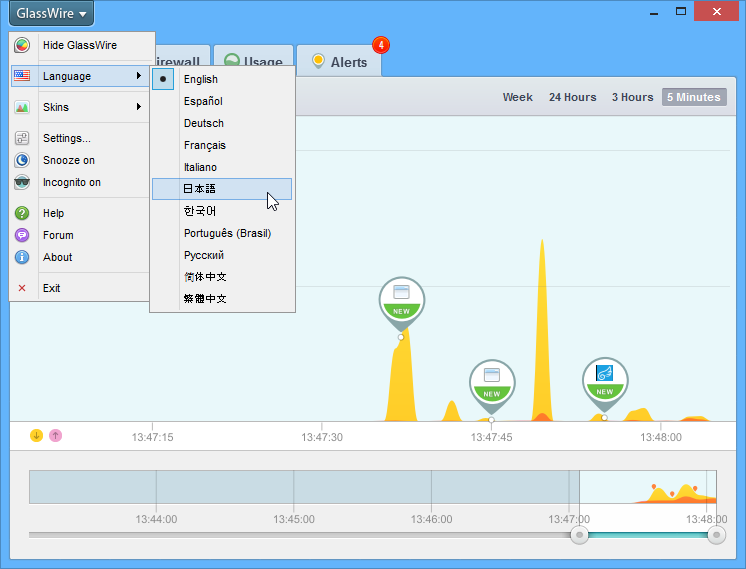Viewport: 746px width, 569px height.
Task: Click the red X Exit icon
Action: pyautogui.click(x=22, y=288)
